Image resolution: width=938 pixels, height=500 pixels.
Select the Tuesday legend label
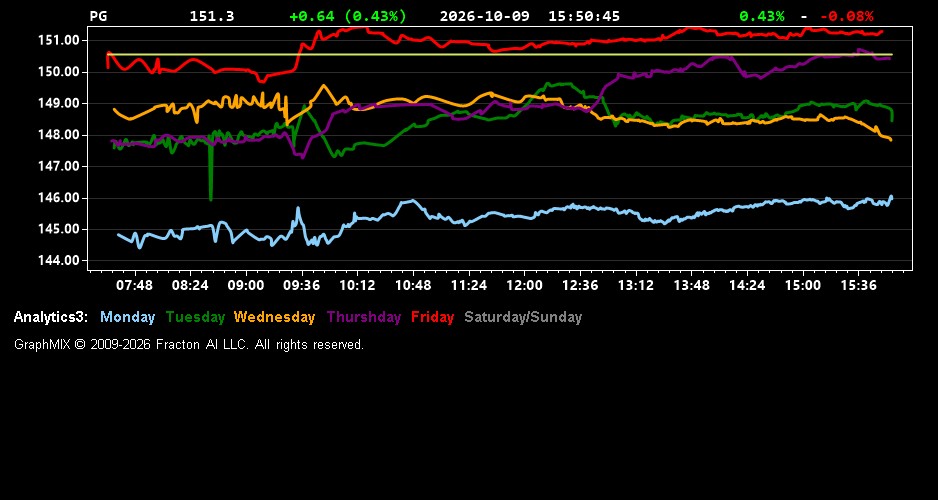click(x=195, y=318)
